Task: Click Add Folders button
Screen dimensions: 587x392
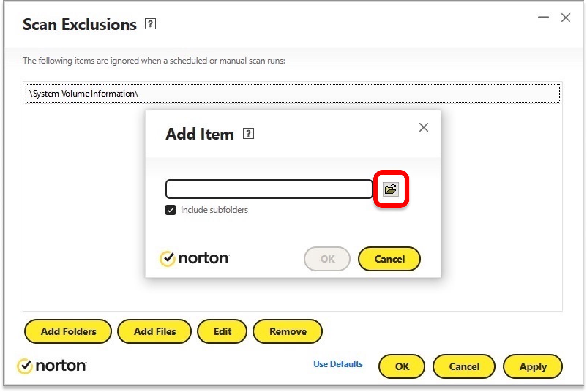Action: 68,331
